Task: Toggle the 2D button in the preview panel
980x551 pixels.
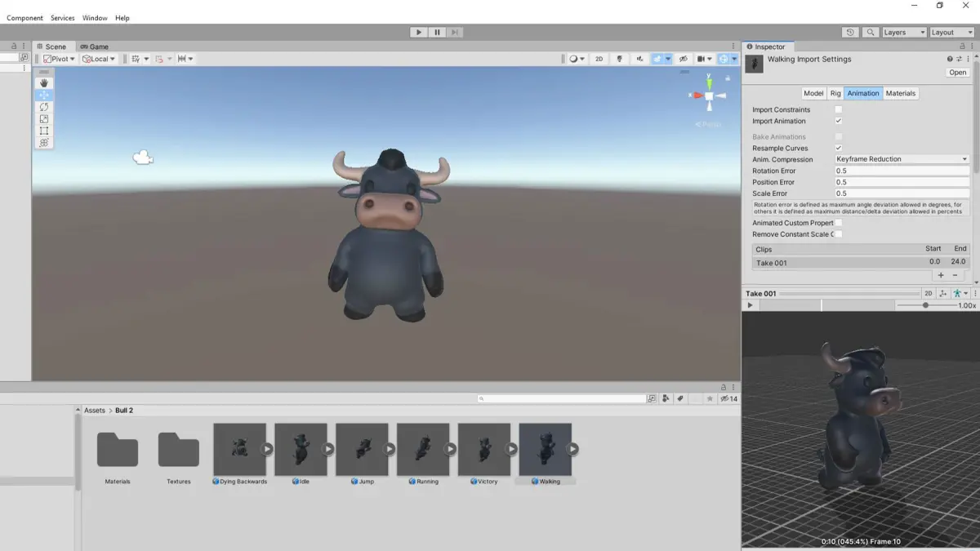Action: [x=929, y=293]
